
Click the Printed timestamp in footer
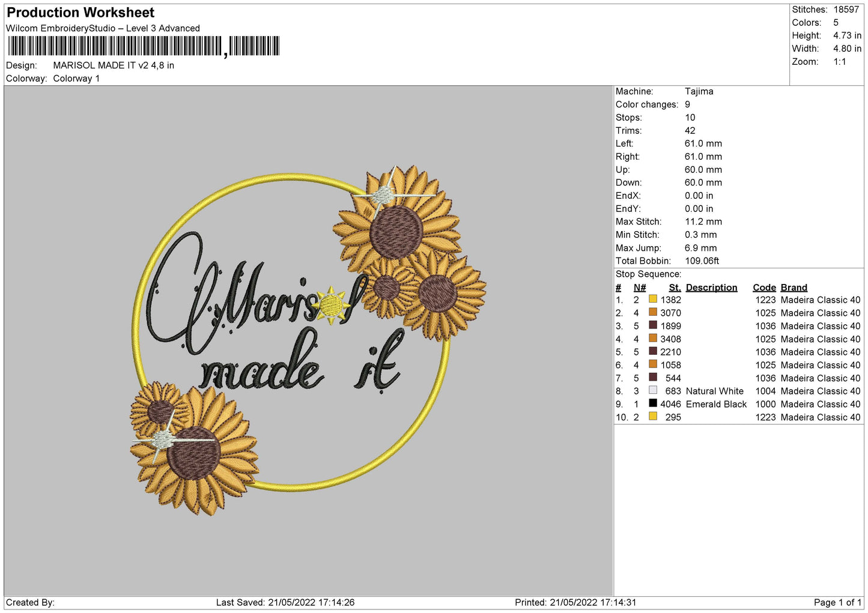[x=575, y=603]
